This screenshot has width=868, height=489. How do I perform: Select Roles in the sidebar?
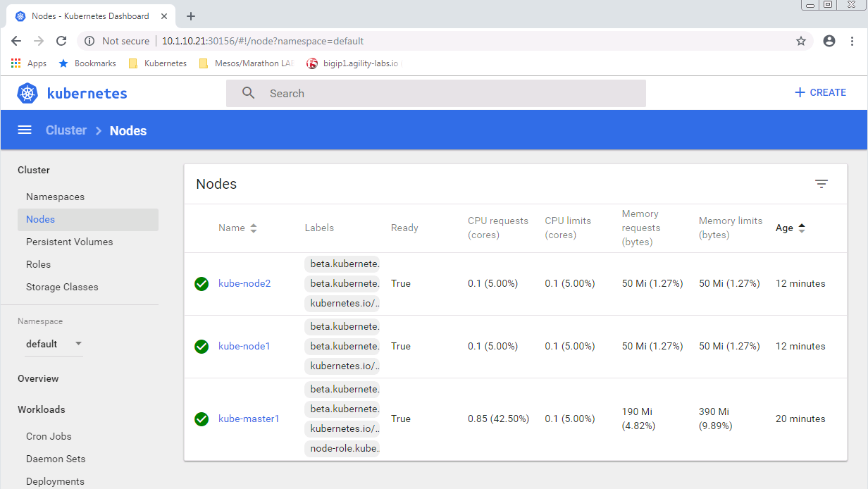pyautogui.click(x=38, y=264)
